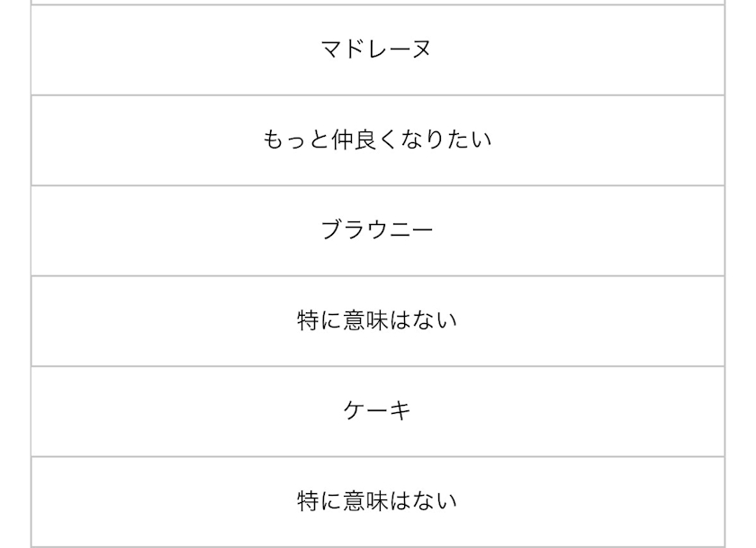The height and width of the screenshot is (548, 756).
Task: Select the もっと仲良くなりたい row
Action: coord(377,140)
